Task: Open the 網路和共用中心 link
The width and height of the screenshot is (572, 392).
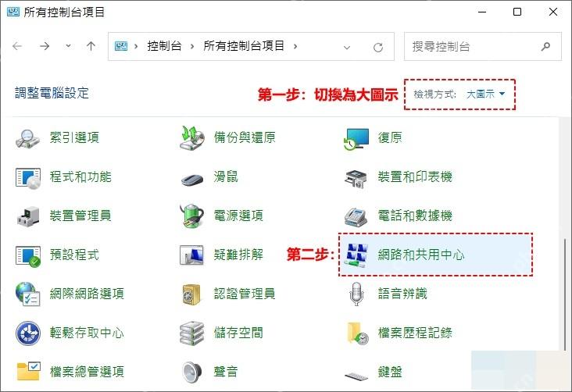Action: click(421, 255)
